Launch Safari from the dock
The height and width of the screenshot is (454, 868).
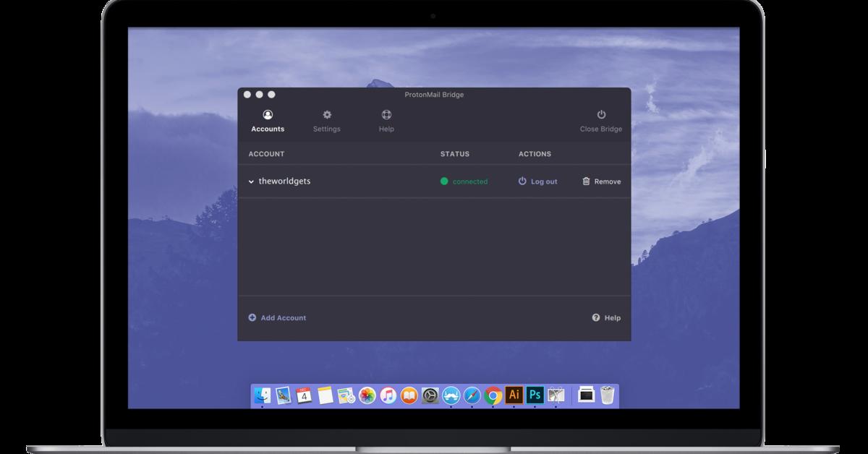(x=472, y=395)
